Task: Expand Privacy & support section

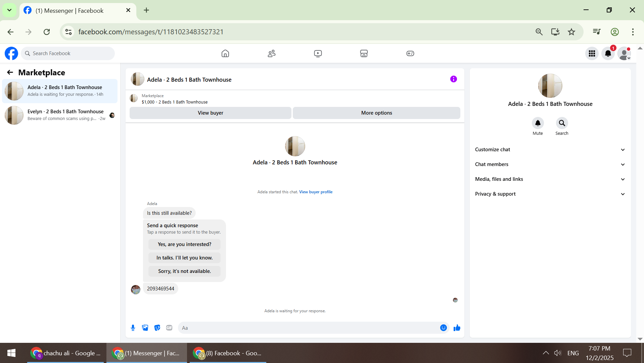Action: pos(550,194)
